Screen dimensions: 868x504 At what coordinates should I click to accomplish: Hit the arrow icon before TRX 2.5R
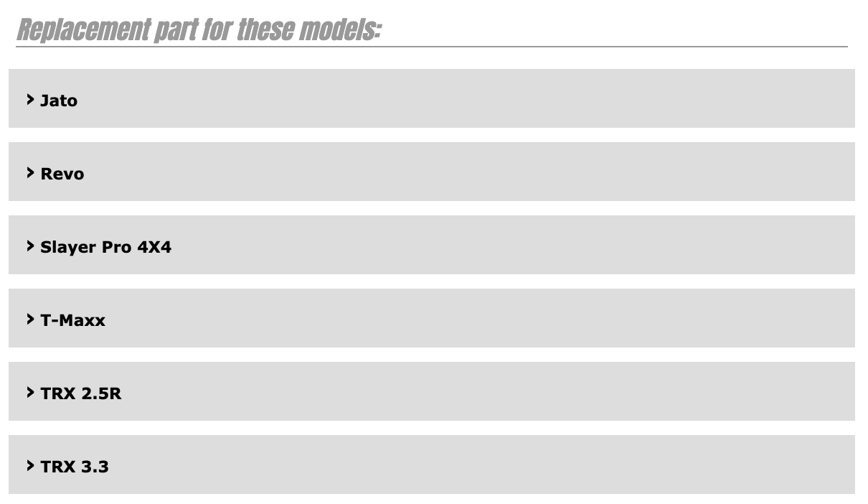[x=30, y=392]
